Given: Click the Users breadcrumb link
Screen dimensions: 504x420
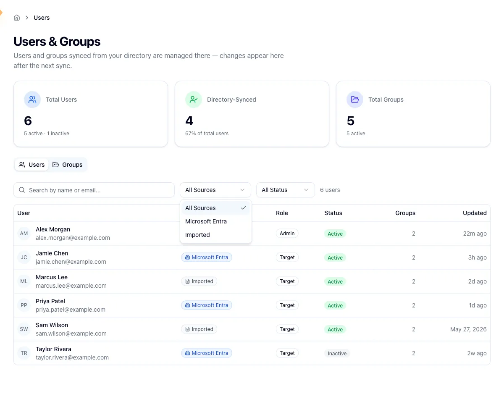Looking at the screenshot, I should click(x=42, y=18).
